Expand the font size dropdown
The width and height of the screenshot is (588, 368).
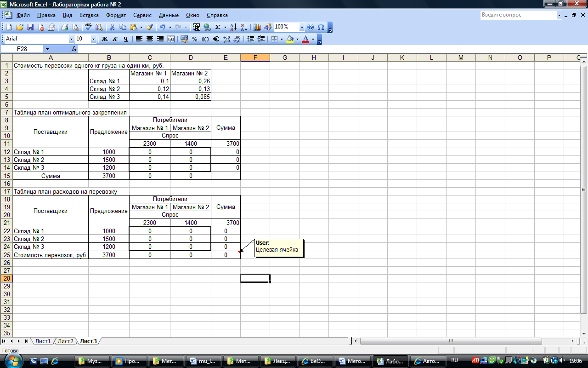(93, 39)
